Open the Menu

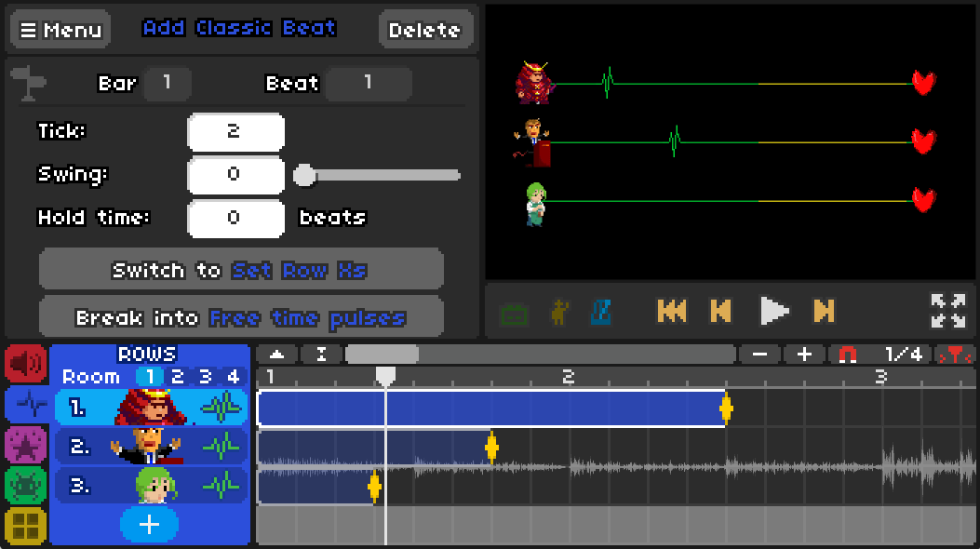pos(60,30)
